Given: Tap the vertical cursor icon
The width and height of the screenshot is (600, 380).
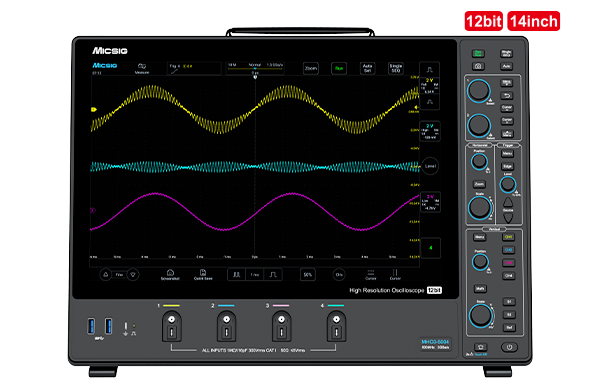Looking at the screenshot, I should [395, 274].
